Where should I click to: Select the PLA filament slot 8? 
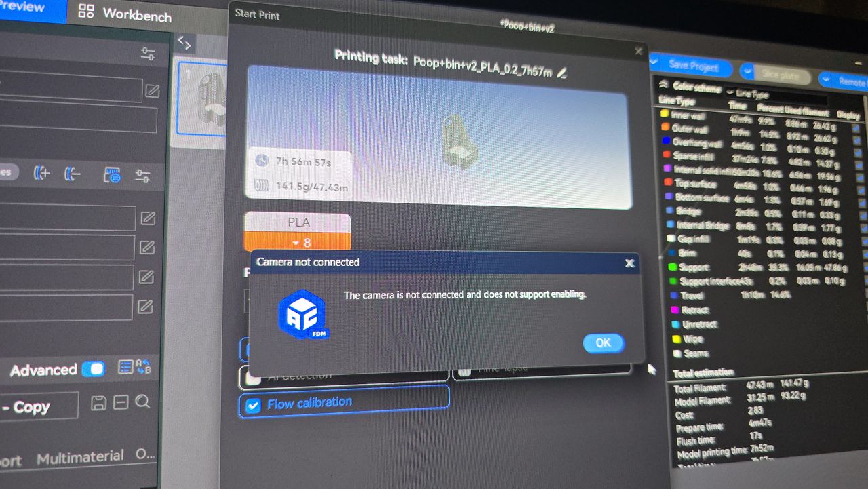[x=298, y=232]
